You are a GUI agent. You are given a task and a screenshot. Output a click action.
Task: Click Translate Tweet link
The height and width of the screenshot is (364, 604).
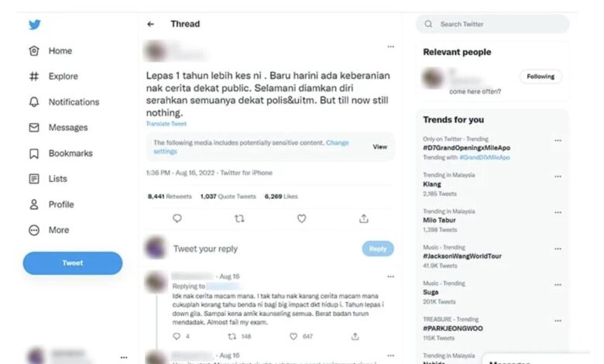(x=166, y=124)
